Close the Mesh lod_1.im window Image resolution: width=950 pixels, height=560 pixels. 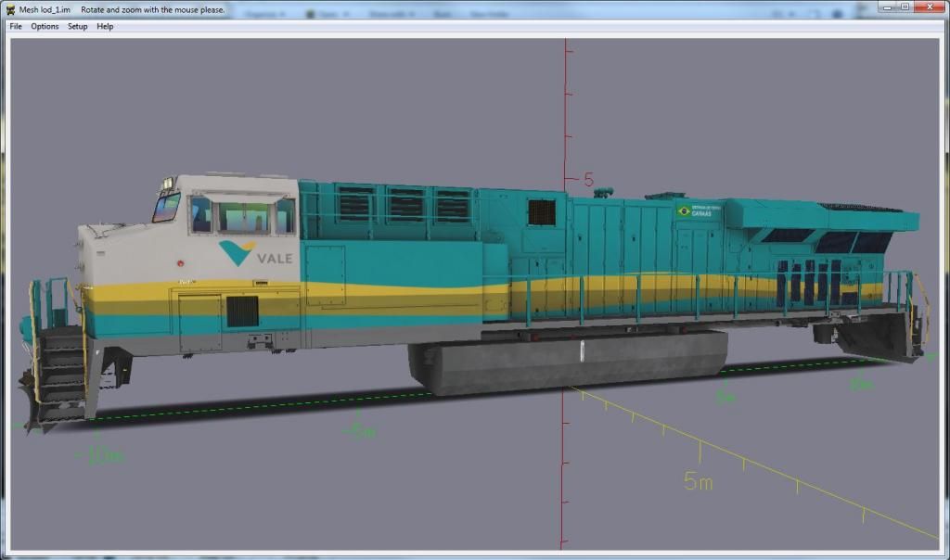(930, 7)
